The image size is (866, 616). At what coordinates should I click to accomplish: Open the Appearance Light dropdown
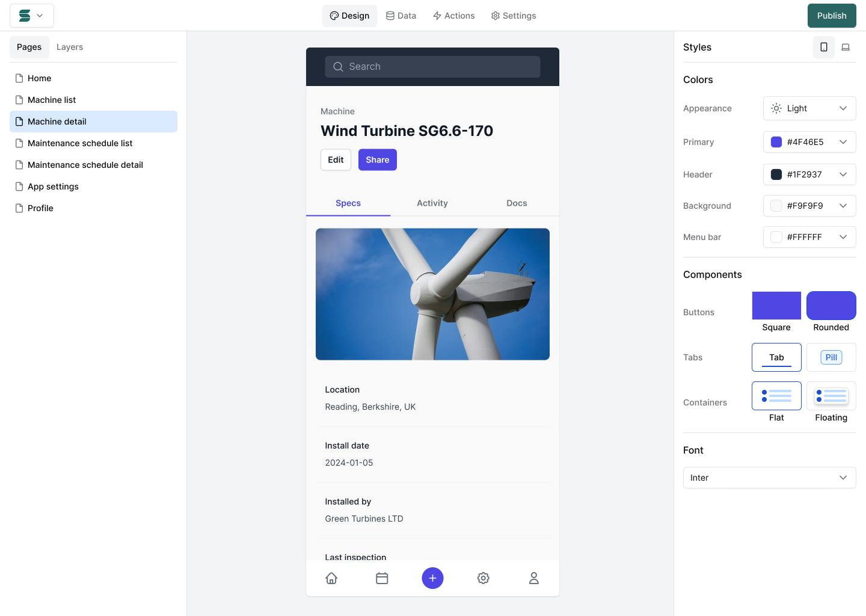(x=809, y=108)
